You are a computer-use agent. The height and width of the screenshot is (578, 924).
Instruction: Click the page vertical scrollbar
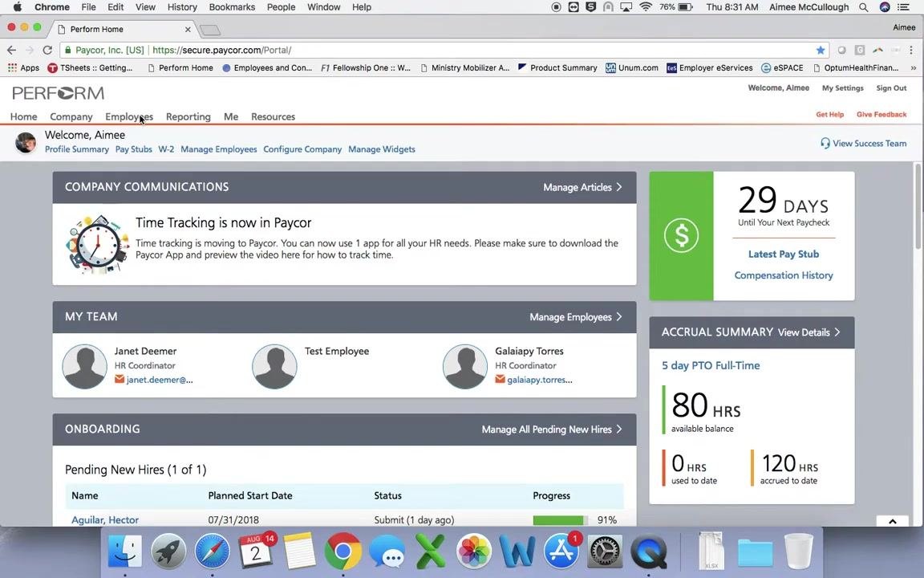click(919, 206)
